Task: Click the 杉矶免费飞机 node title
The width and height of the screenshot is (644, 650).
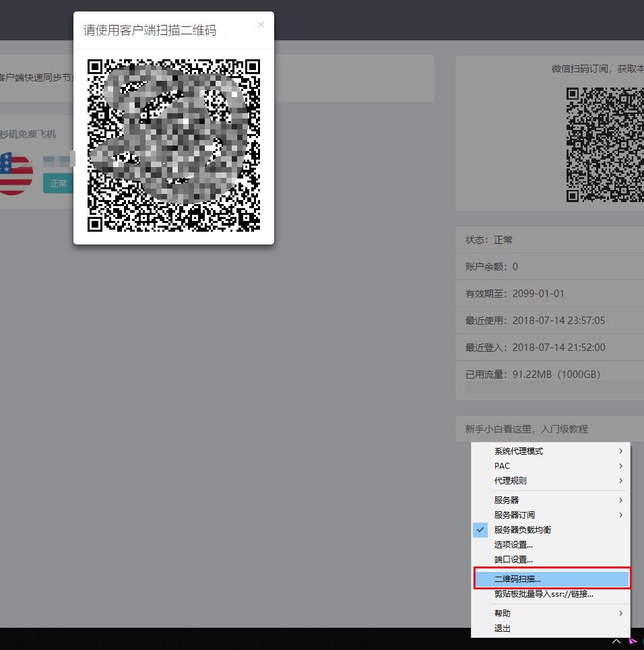Action: pyautogui.click(x=28, y=134)
